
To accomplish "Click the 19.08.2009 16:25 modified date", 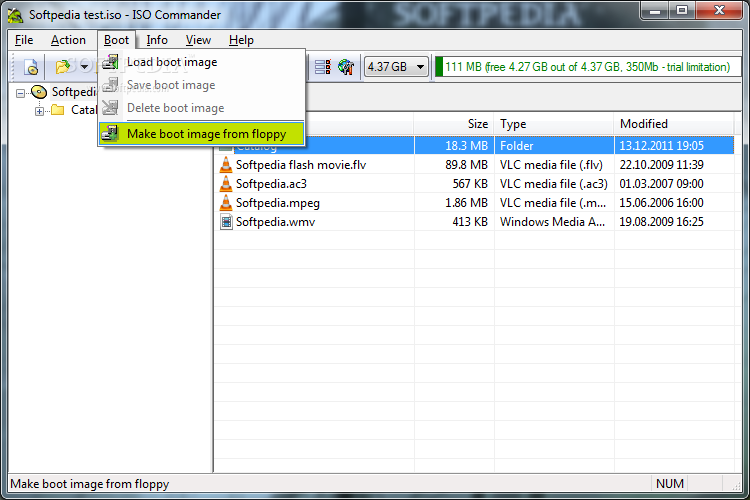I will [662, 222].
